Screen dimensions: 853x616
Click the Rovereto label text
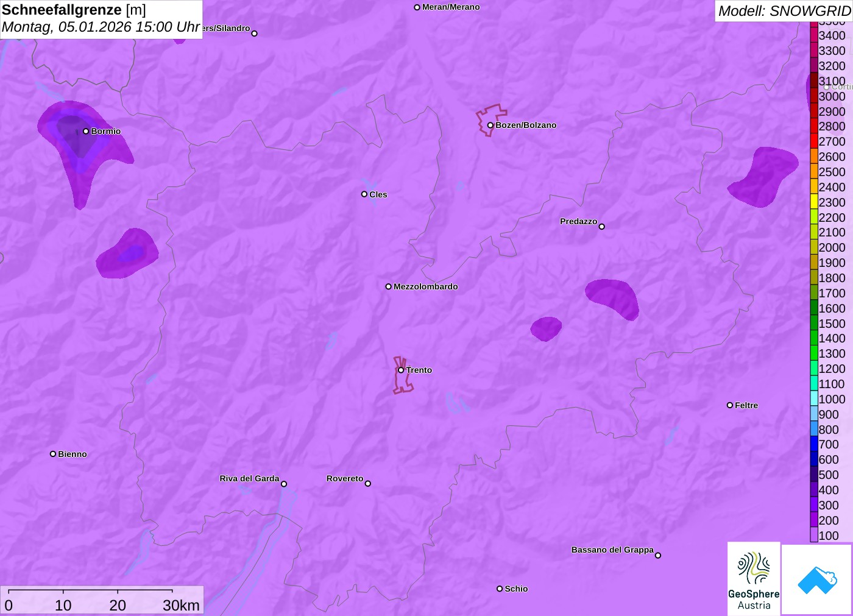pos(345,479)
